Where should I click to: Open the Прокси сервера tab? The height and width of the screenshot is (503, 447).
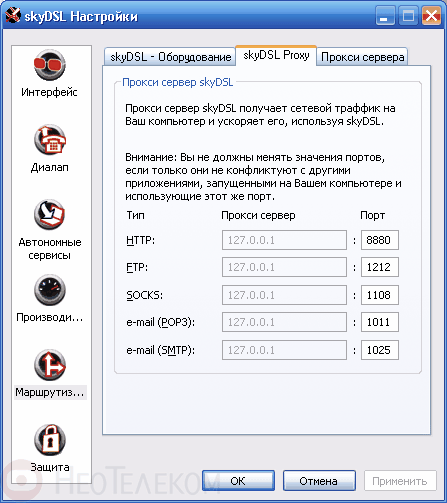(x=362, y=57)
